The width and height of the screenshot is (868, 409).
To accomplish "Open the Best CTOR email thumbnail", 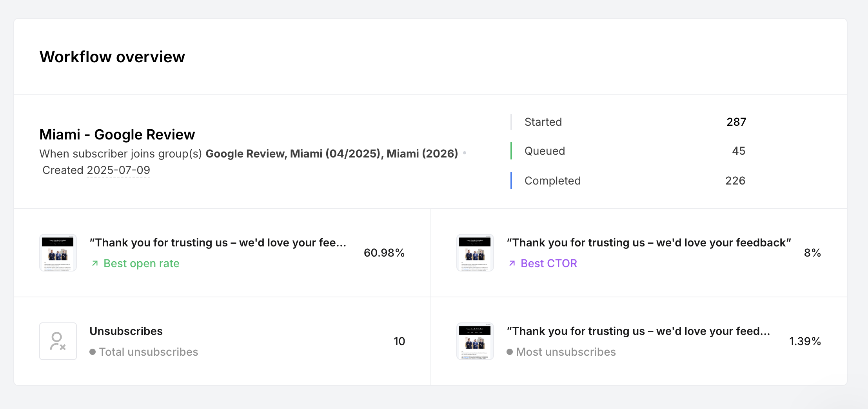I will point(475,253).
